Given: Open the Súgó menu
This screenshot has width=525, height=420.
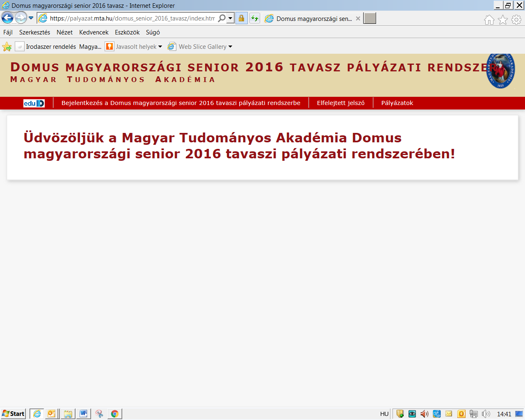Looking at the screenshot, I should pos(153,32).
